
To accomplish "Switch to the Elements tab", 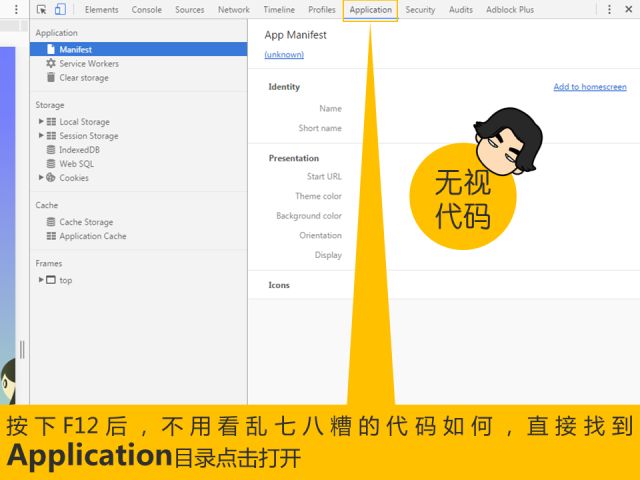I will coord(102,9).
